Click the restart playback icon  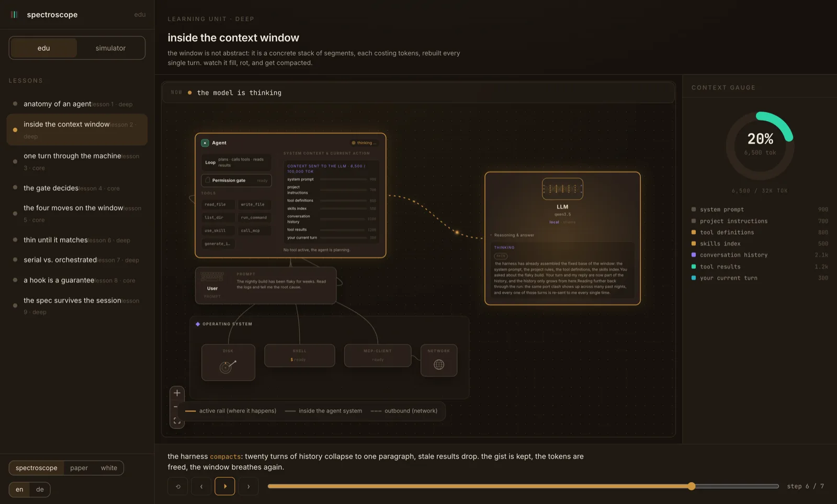(x=178, y=486)
